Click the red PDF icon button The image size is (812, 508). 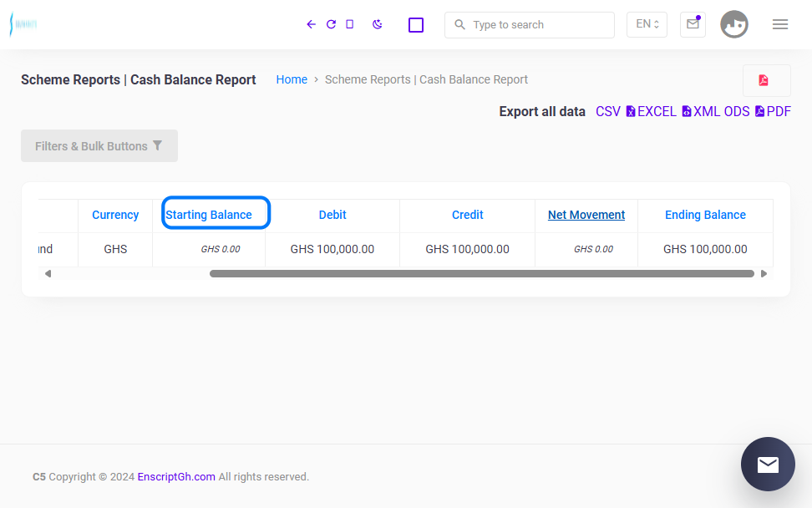[x=766, y=80]
